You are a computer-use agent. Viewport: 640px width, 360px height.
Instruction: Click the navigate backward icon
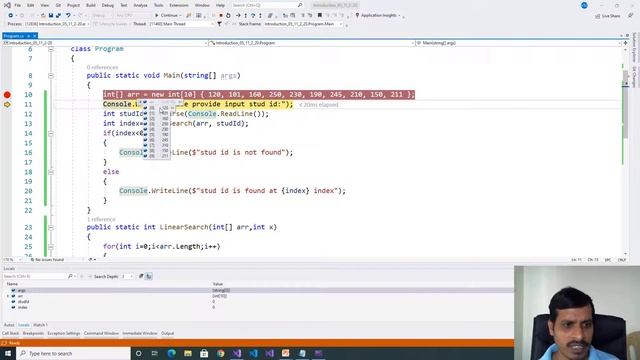pyautogui.click(x=11, y=16)
